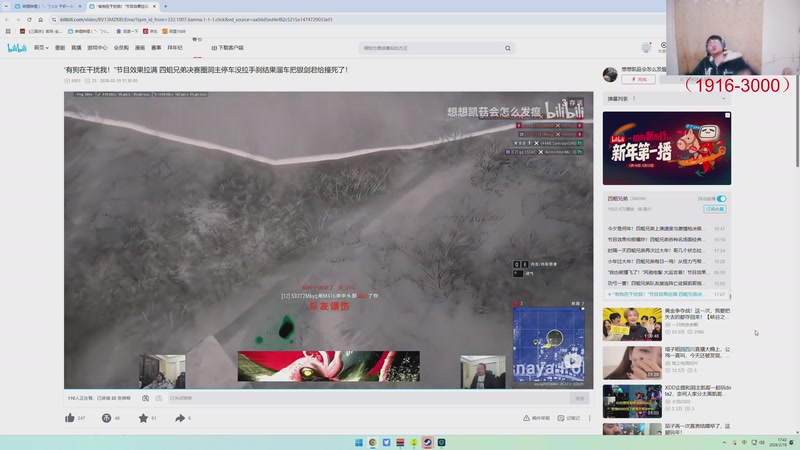Open Chrome from the taskbar

pyautogui.click(x=372, y=442)
